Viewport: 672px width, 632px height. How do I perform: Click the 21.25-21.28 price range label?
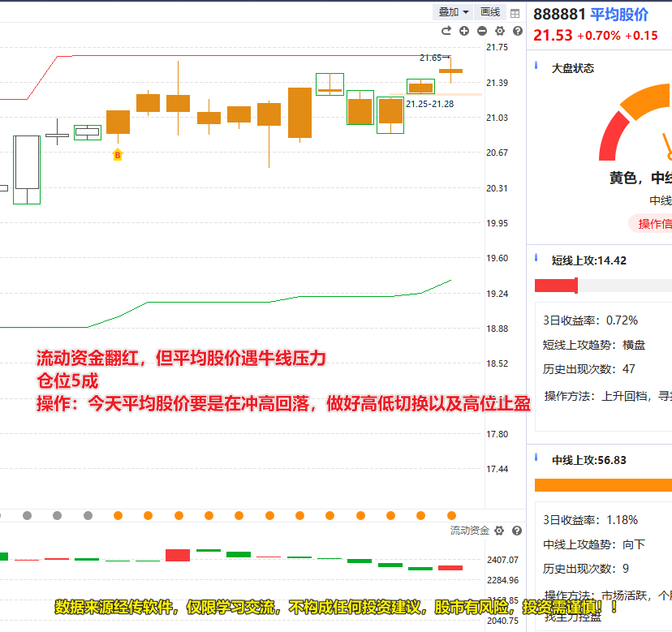click(430, 104)
